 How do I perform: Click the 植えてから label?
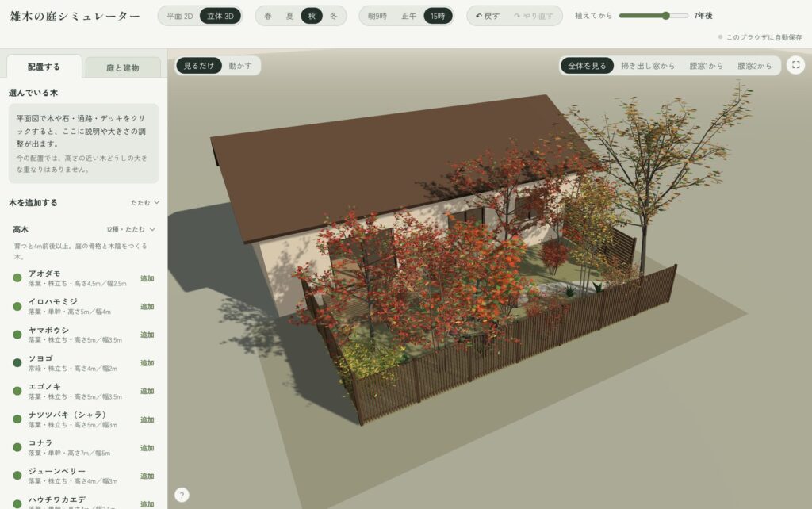click(593, 16)
